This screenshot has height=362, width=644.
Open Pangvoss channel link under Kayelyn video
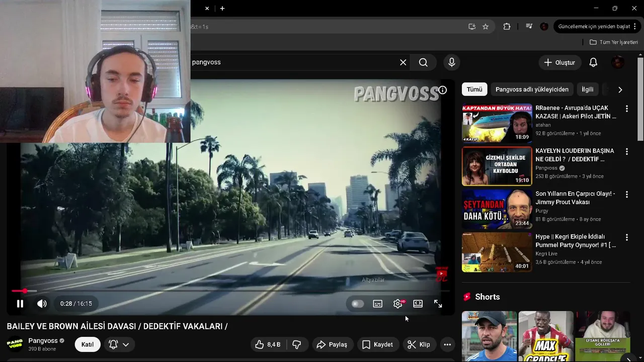click(546, 168)
